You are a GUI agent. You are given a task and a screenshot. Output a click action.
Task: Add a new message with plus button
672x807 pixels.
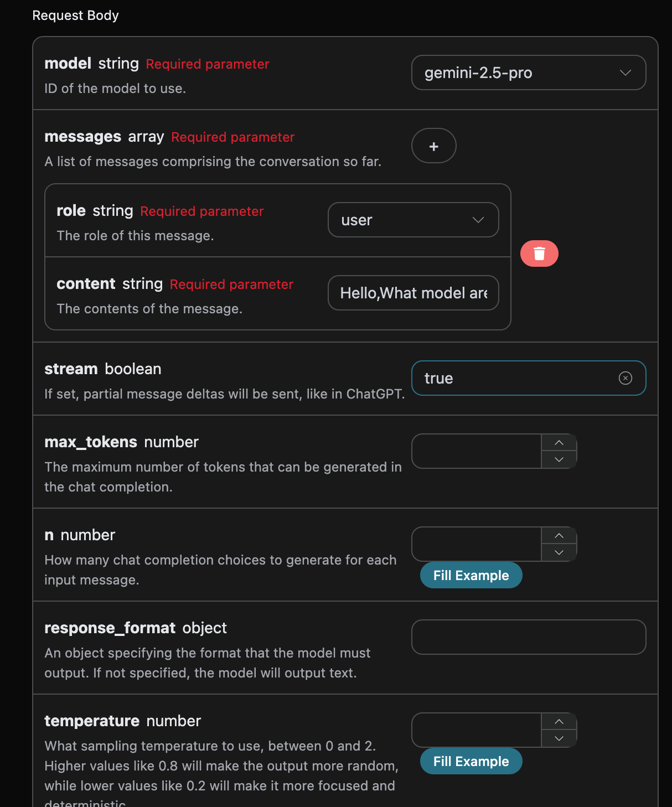(x=434, y=146)
